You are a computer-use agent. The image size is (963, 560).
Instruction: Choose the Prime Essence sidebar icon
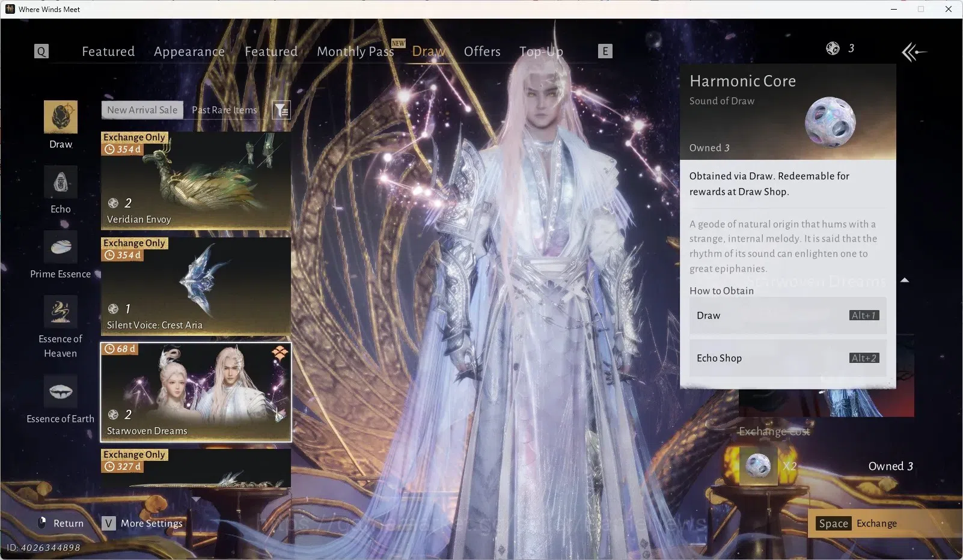[61, 246]
